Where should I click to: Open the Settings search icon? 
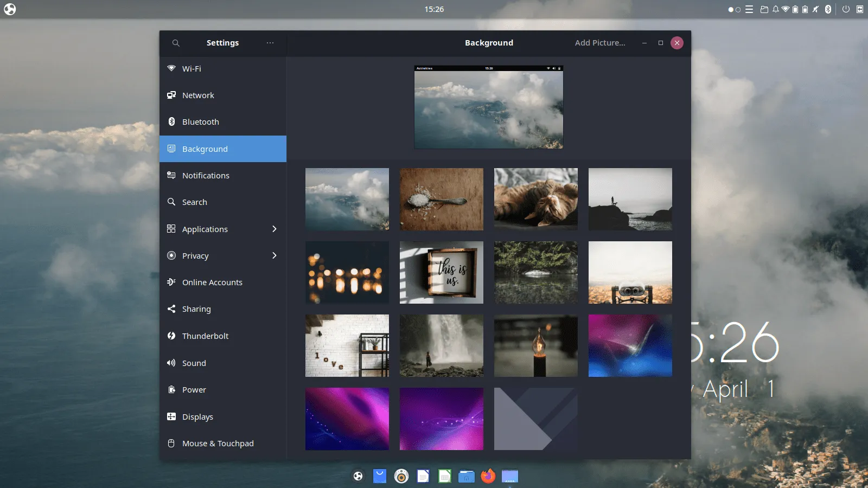point(176,43)
